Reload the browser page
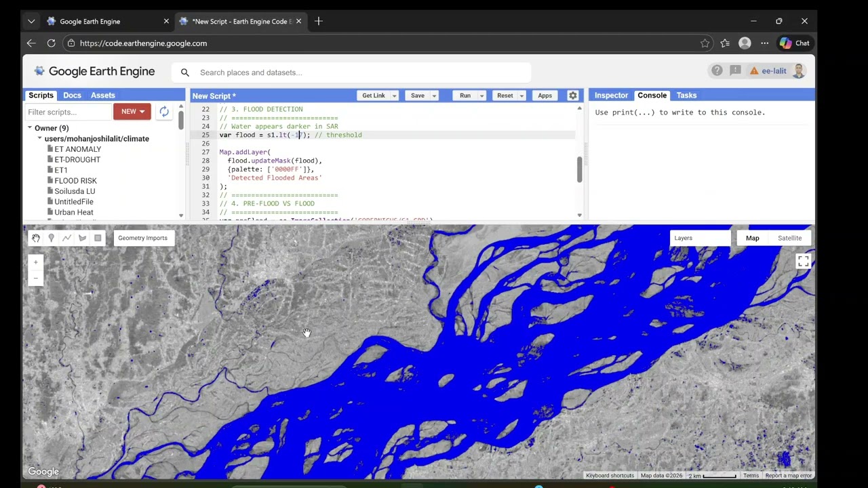 coord(51,43)
